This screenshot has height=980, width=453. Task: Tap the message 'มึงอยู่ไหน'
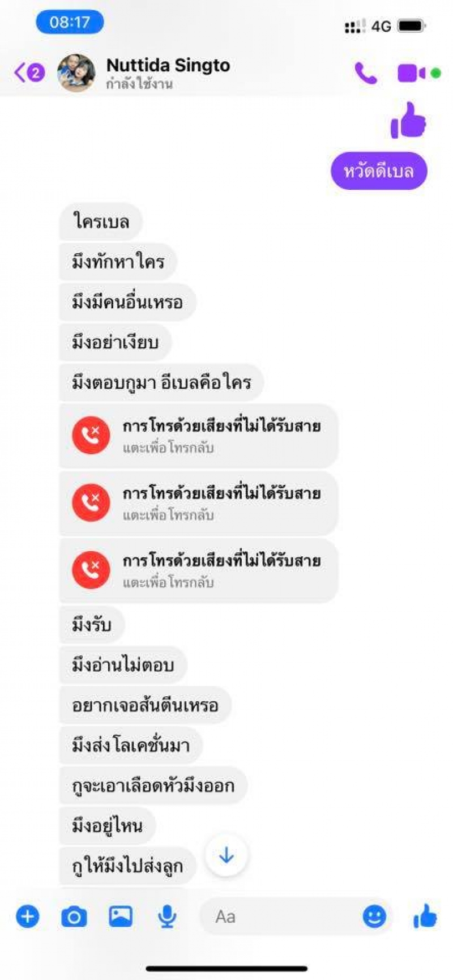[x=107, y=825]
